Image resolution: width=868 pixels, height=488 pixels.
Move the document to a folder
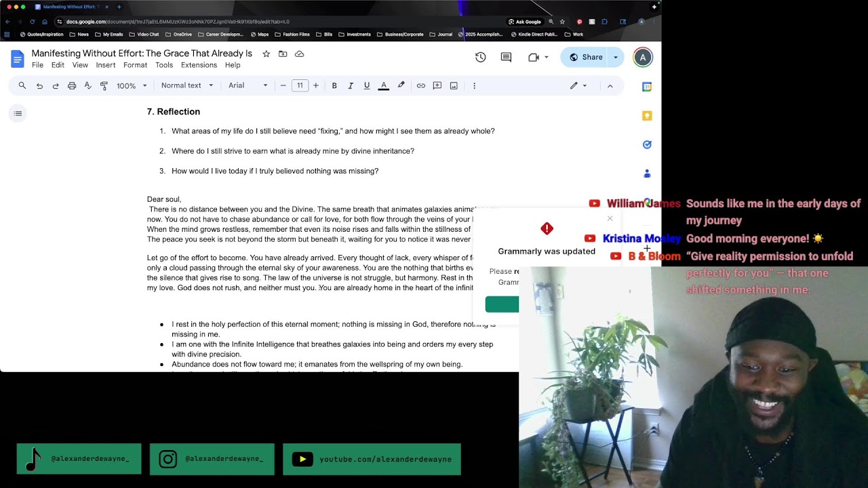pyautogui.click(x=283, y=54)
